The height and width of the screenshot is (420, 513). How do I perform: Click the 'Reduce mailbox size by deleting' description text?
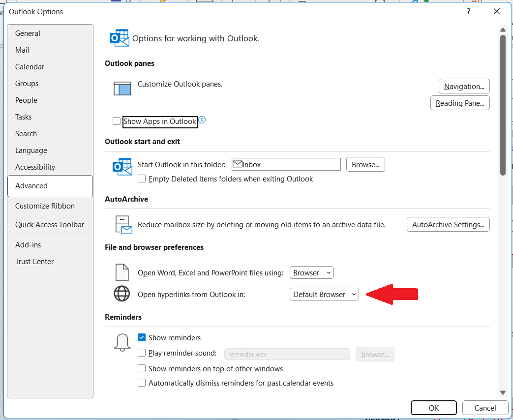[262, 225]
